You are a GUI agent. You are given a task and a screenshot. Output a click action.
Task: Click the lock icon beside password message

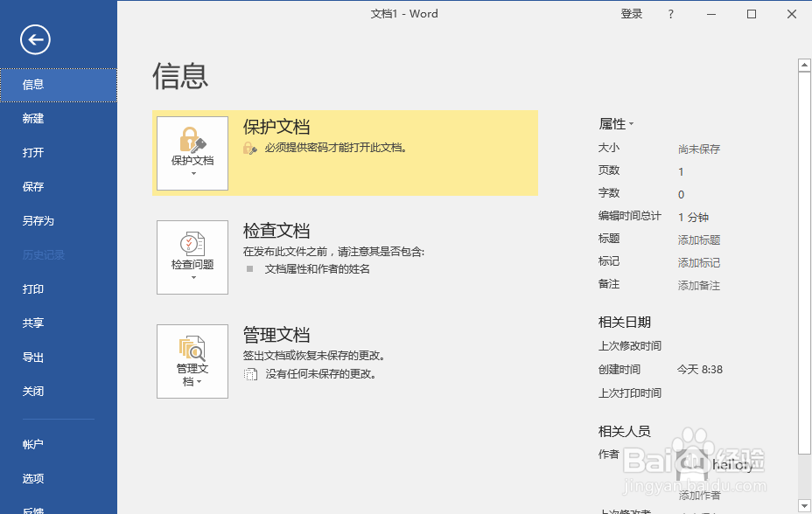coord(250,149)
